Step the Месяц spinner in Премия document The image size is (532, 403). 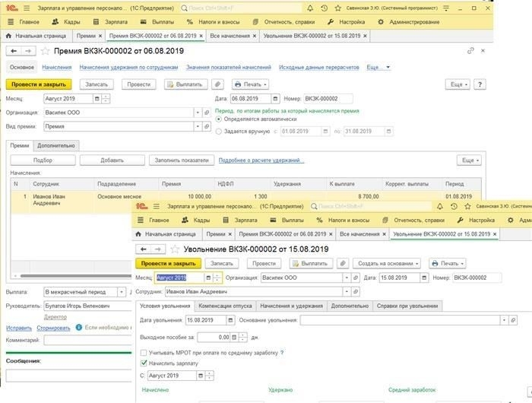(106, 99)
